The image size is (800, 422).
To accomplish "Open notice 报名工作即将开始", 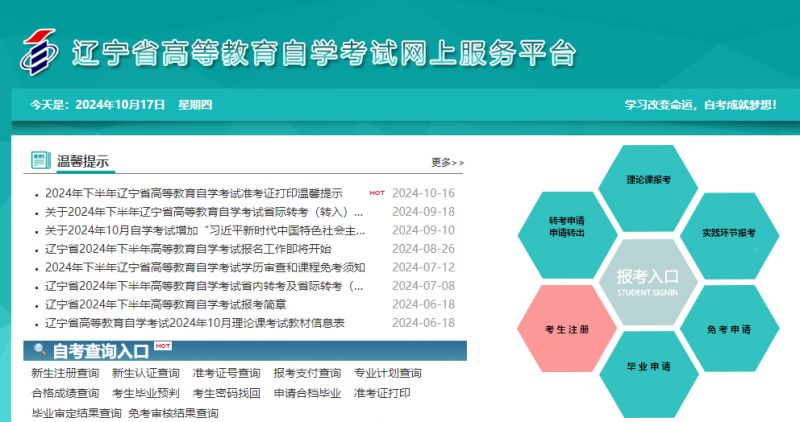I will tap(188, 249).
